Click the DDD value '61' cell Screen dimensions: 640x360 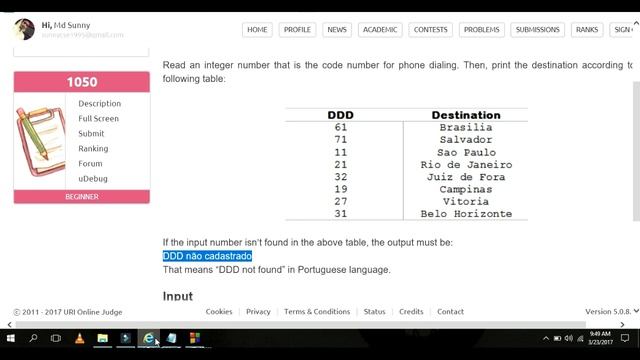point(341,127)
